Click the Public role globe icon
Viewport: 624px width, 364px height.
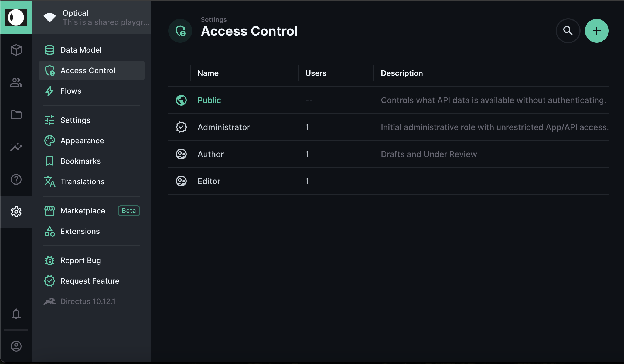coord(181,100)
